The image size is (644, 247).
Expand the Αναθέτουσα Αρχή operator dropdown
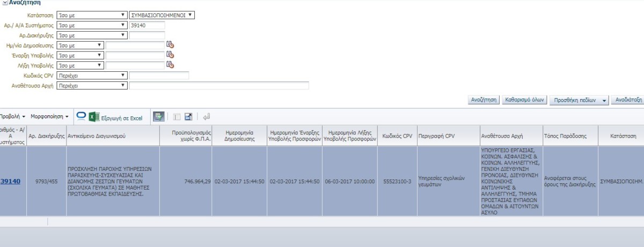(x=92, y=85)
